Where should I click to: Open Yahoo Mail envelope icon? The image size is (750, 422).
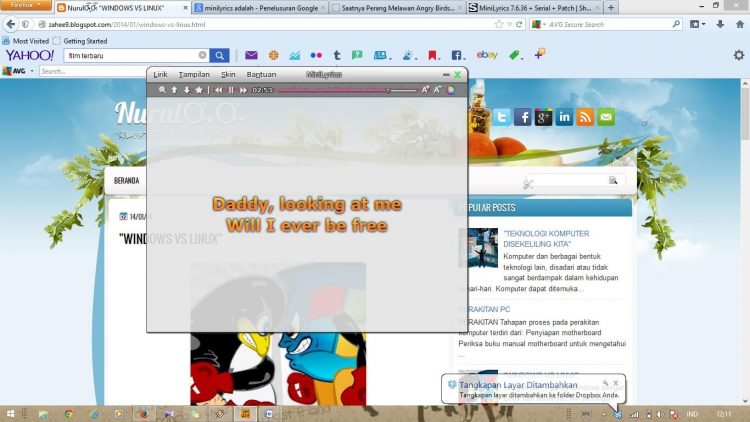[x=251, y=56]
